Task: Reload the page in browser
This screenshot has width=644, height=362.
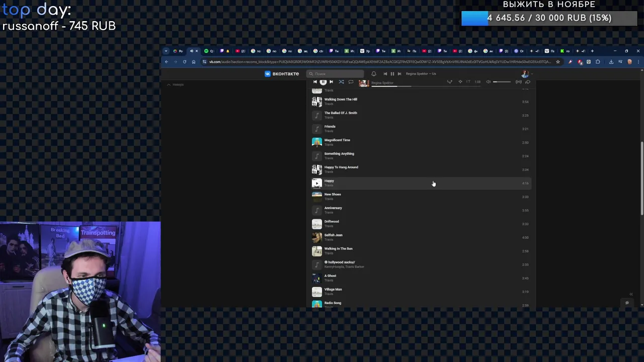Action: pyautogui.click(x=185, y=62)
